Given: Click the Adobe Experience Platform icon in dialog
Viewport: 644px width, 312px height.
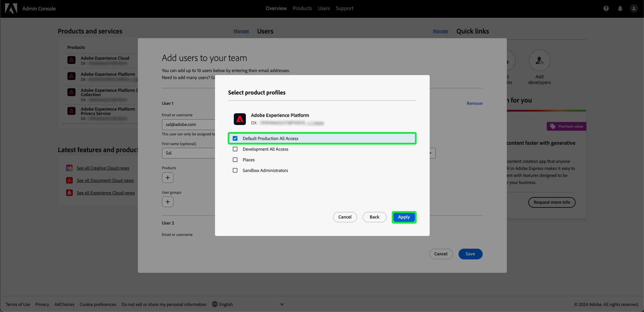Looking at the screenshot, I should (x=240, y=119).
